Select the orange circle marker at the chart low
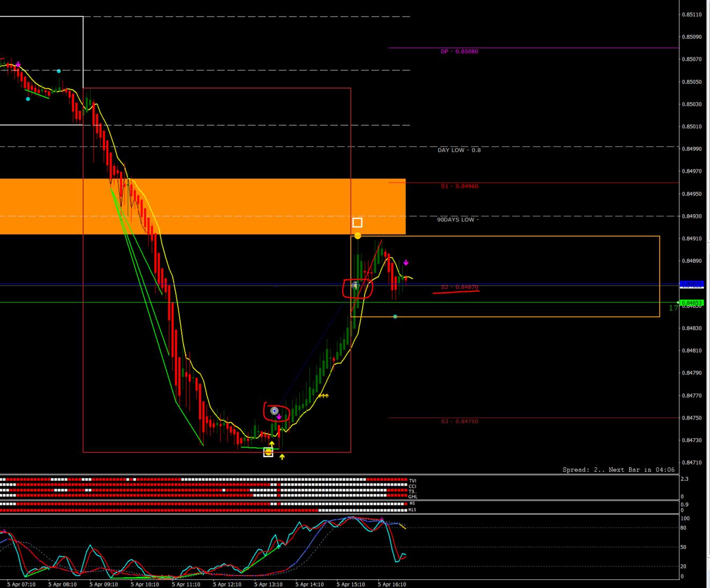Viewport: 710px width, 588px height. point(269,452)
